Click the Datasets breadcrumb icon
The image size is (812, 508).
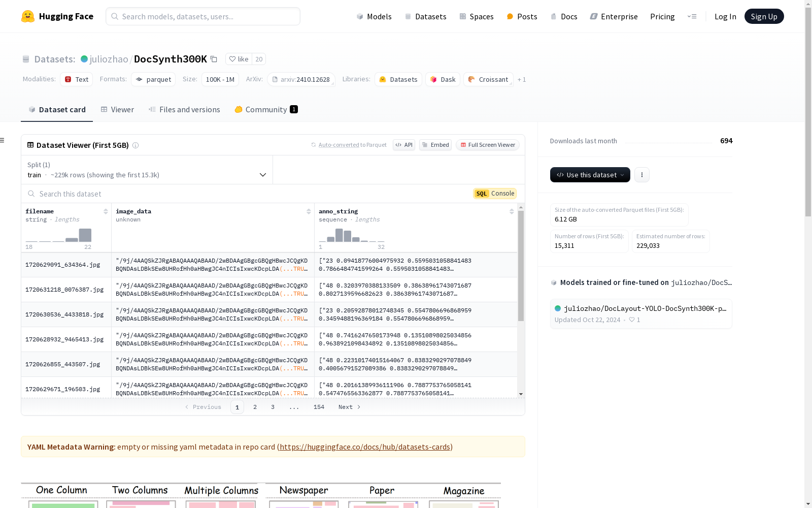click(26, 59)
